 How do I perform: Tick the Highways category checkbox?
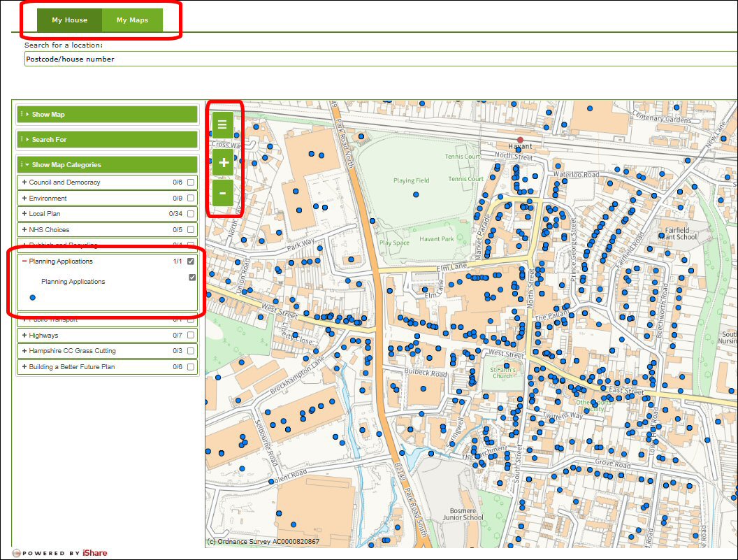191,336
